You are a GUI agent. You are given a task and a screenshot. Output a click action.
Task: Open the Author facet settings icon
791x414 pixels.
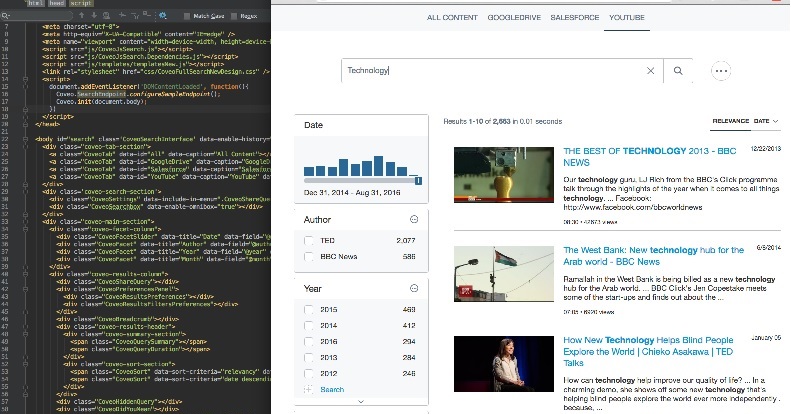tap(414, 219)
